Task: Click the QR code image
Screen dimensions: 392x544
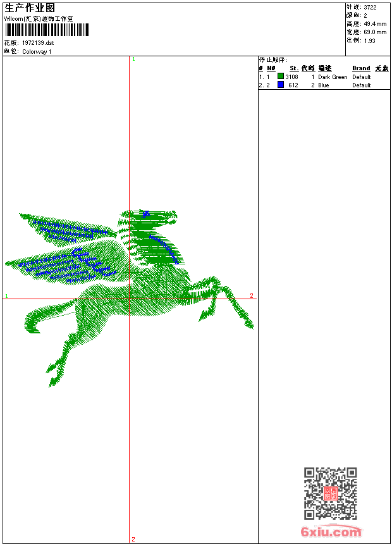Action: pyautogui.click(x=331, y=493)
